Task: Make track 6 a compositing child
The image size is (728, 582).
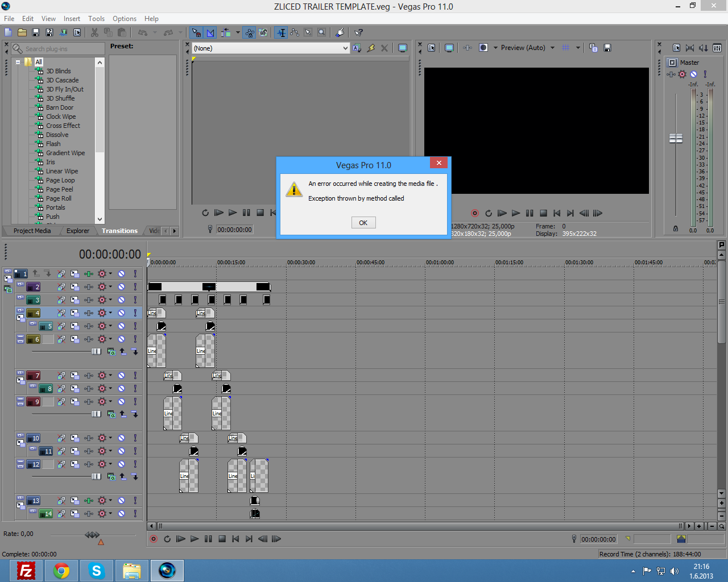Action: pos(135,352)
